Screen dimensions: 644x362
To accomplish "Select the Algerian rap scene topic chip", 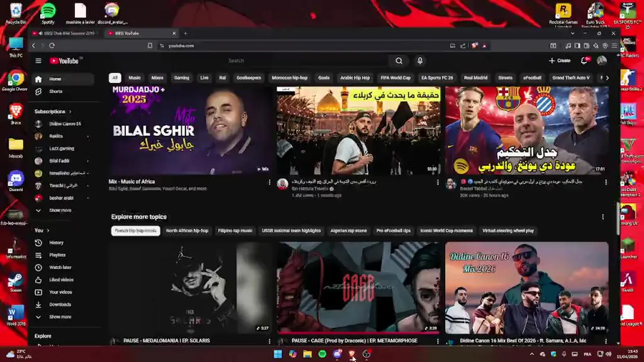I will 349,231.
